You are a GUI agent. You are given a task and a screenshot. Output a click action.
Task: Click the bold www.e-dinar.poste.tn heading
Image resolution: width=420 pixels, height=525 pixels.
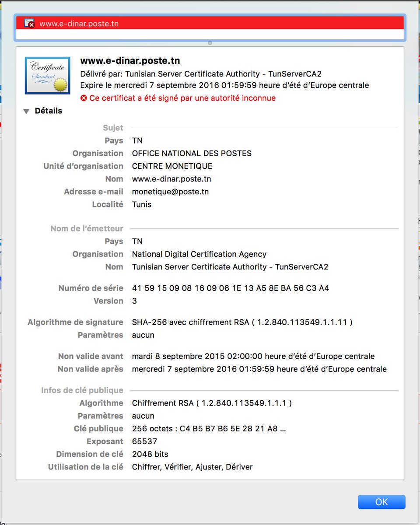click(130, 60)
